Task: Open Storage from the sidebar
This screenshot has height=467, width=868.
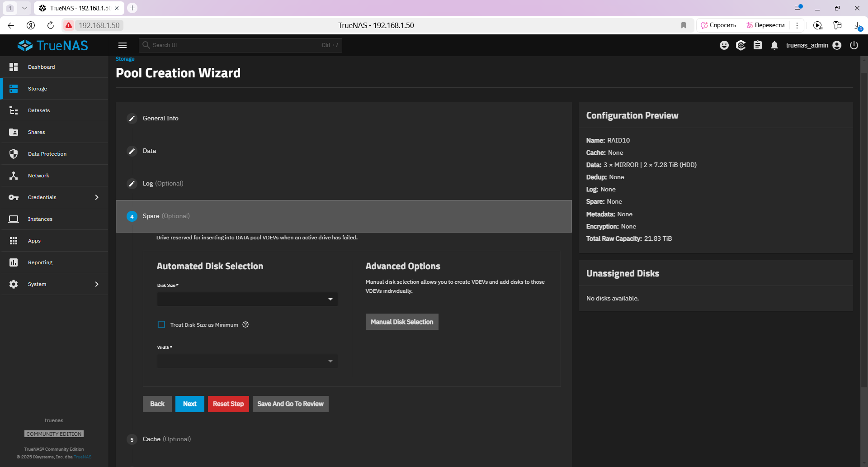Action: tap(54, 89)
